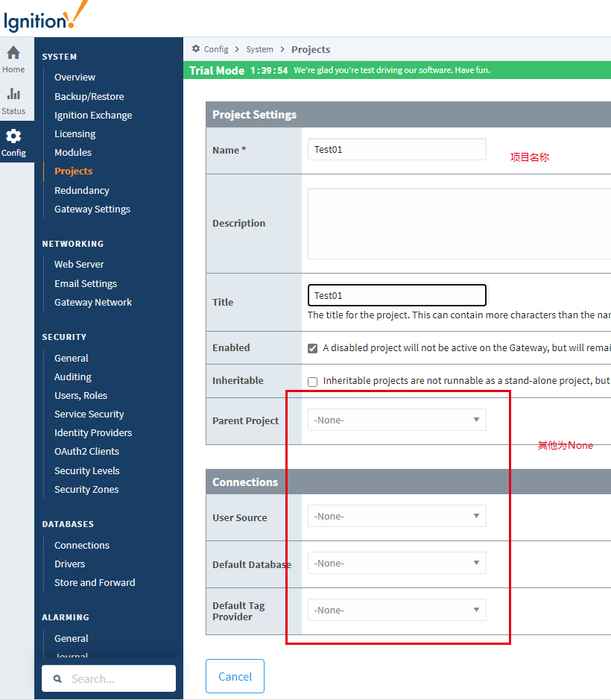
Task: Open Web Server settings
Action: [x=79, y=265]
